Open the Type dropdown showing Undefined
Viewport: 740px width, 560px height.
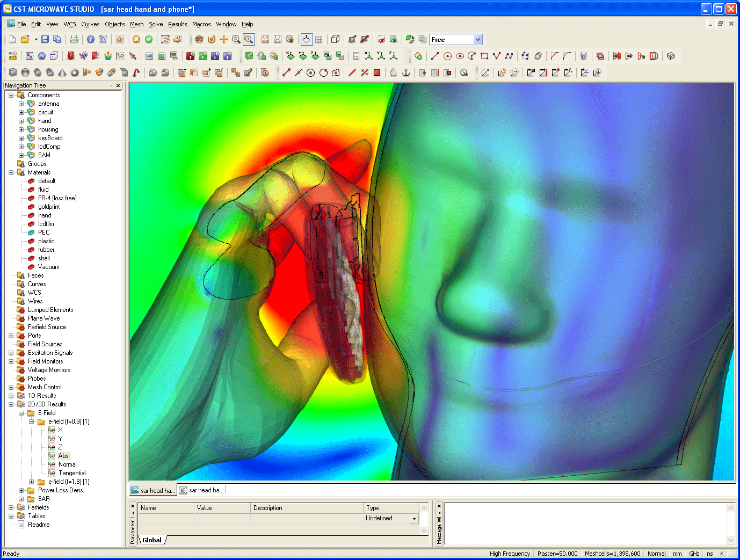(413, 519)
